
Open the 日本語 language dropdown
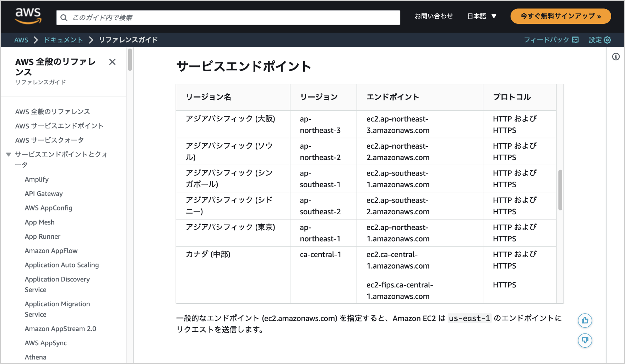point(482,16)
